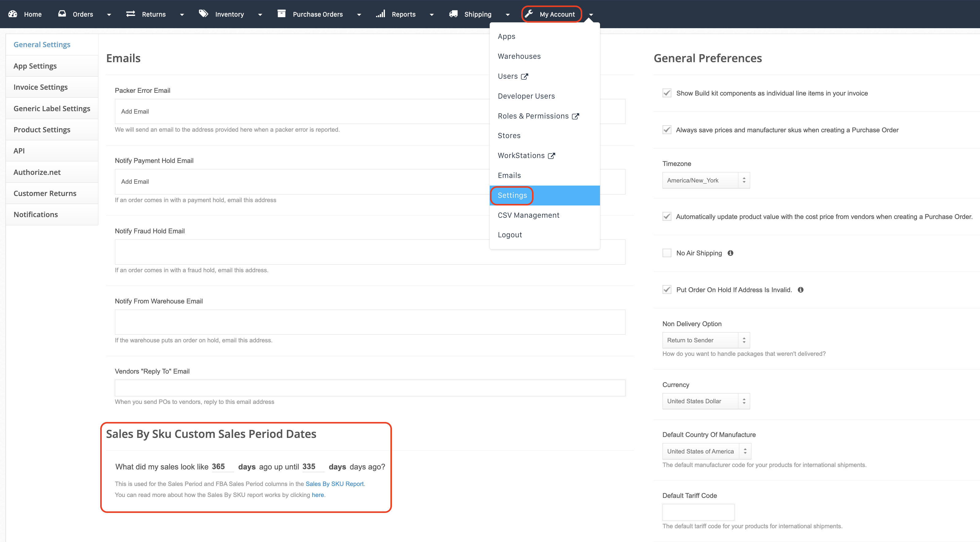Enable the No Air Shipping checkbox
Screen dimensions: 980x542
[x=667, y=253]
